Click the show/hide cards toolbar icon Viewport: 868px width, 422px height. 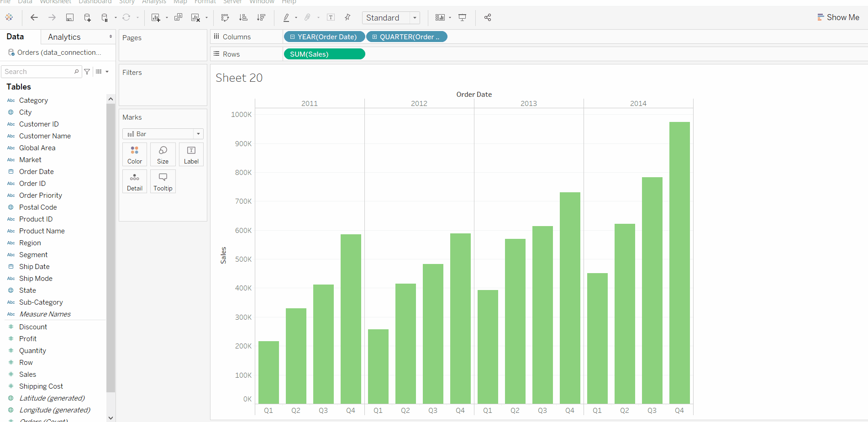440,17
